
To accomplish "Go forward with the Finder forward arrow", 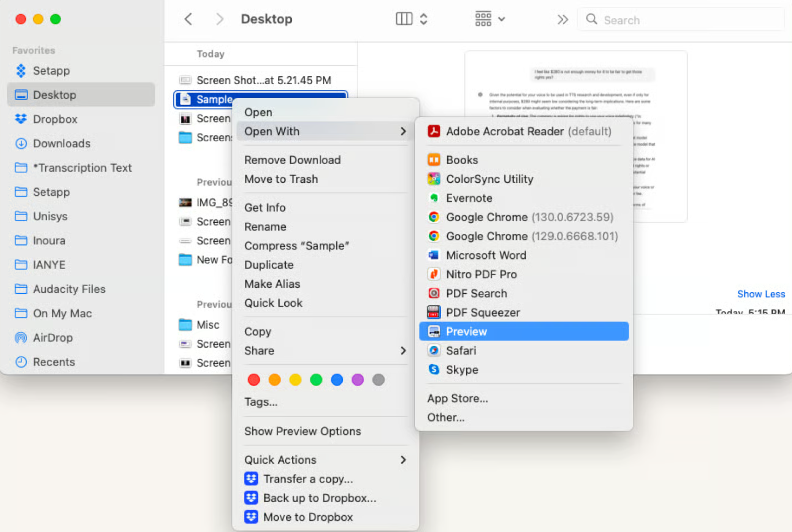I will 219,19.
